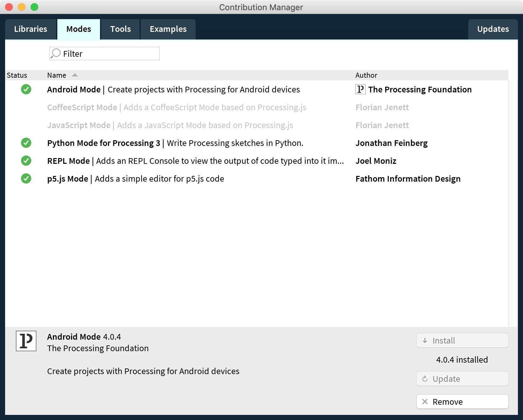Select the Android Mode row
This screenshot has width=523, height=420.
pos(257,90)
